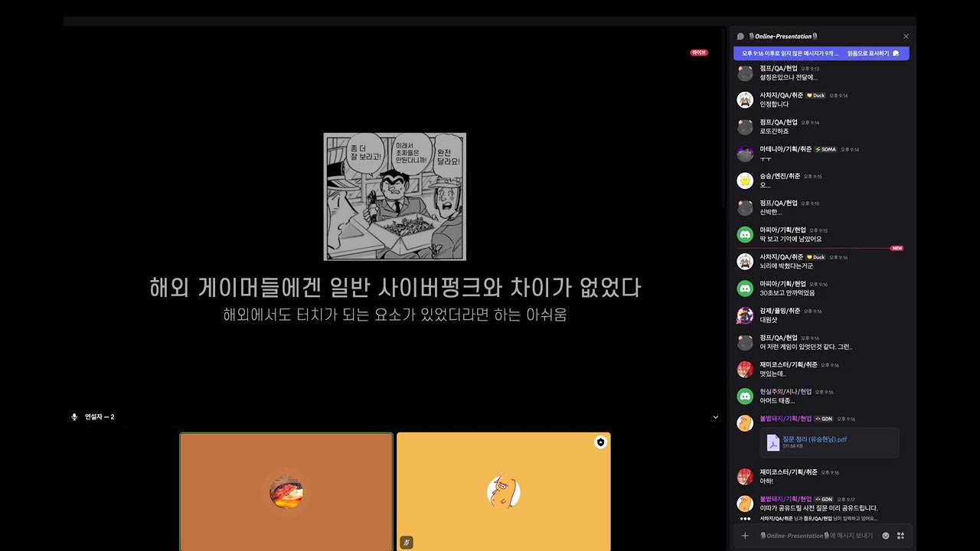This screenshot has height=551, width=980.
Task: Click the message '30초보고 안까먹었음'
Action: (x=787, y=293)
